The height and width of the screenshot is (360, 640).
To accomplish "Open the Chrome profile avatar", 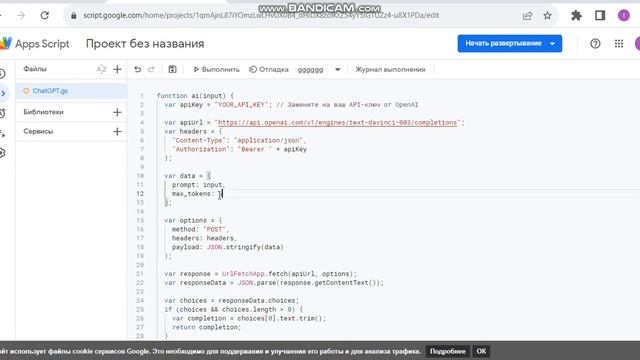I will tap(623, 16).
